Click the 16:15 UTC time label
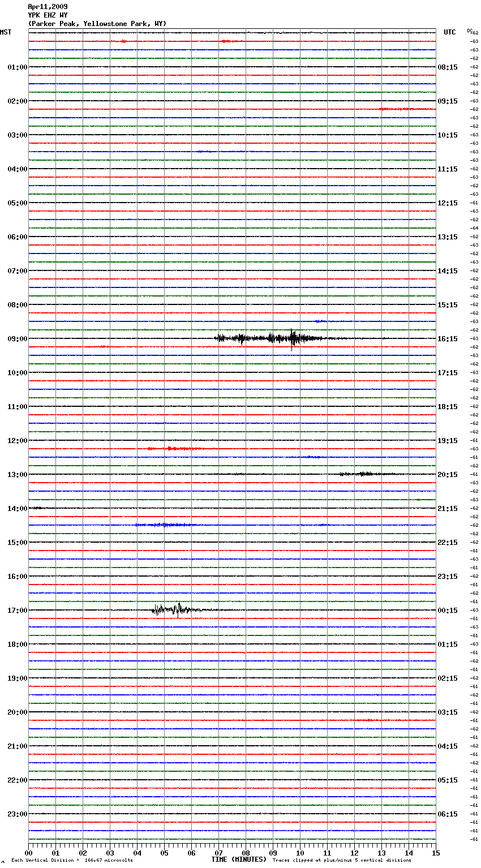Screen dimensions: 481x868 click(x=448, y=339)
